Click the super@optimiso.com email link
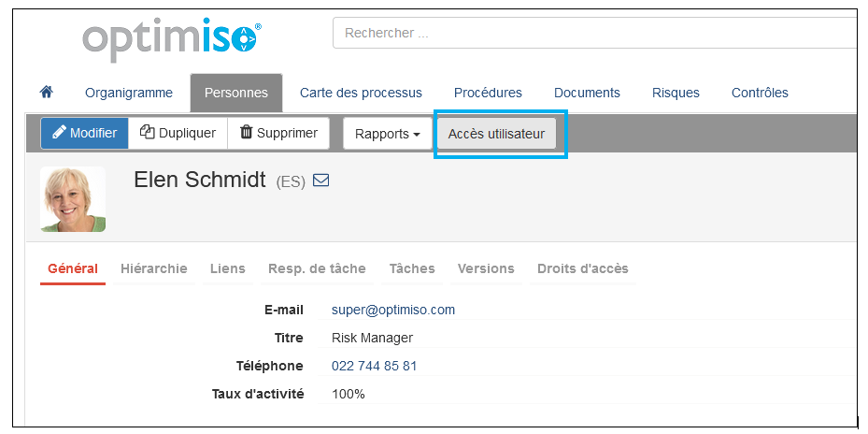Screen dimensions: 868x434 pos(393,310)
